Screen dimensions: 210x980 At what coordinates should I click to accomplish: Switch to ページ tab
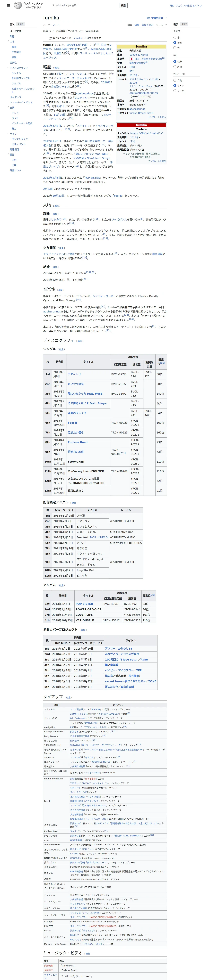pos(46,25)
